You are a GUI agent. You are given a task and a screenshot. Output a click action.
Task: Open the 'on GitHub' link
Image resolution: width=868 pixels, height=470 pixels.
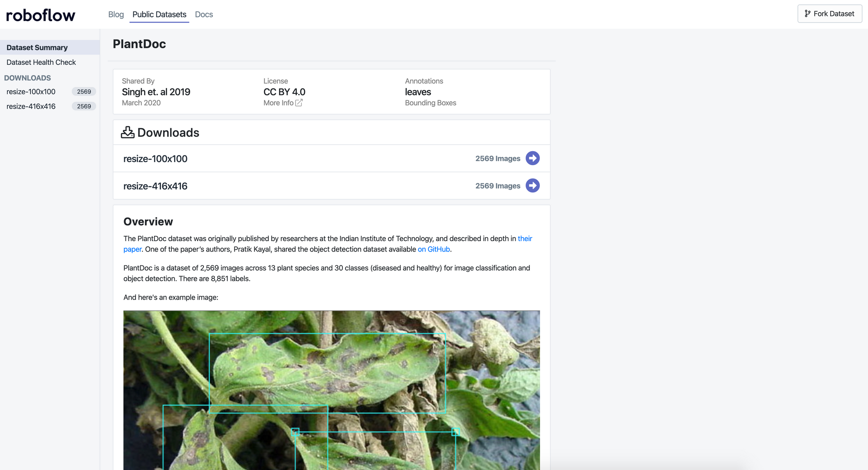(434, 249)
